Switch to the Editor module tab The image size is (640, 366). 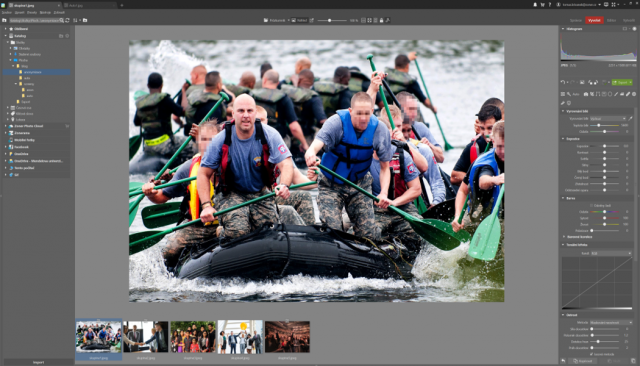pos(611,20)
